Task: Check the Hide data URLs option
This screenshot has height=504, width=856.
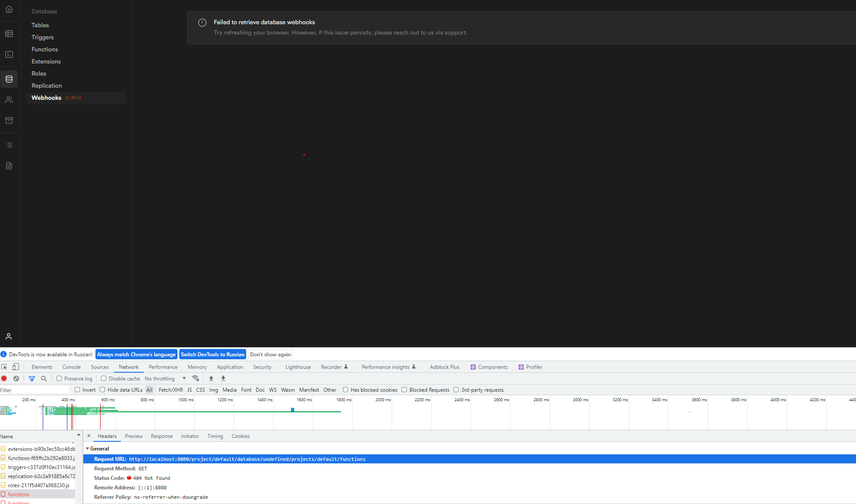Action: [x=102, y=390]
